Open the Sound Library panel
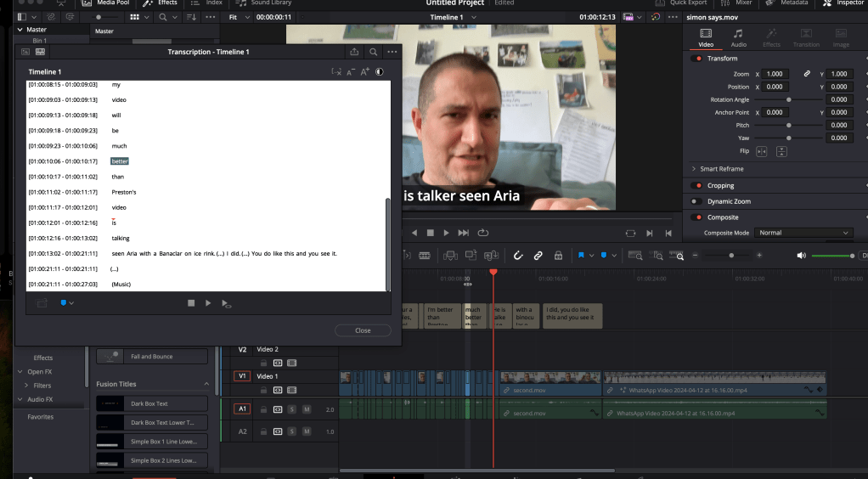This screenshot has height=479, width=868. [x=263, y=3]
